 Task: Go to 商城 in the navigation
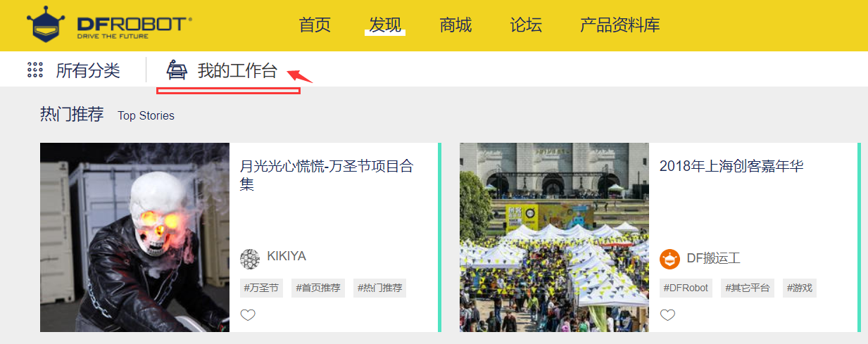[x=455, y=25]
